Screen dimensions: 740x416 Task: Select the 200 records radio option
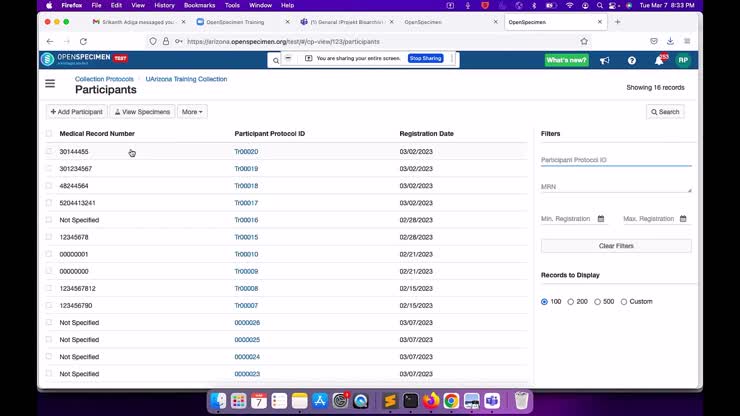(571, 301)
